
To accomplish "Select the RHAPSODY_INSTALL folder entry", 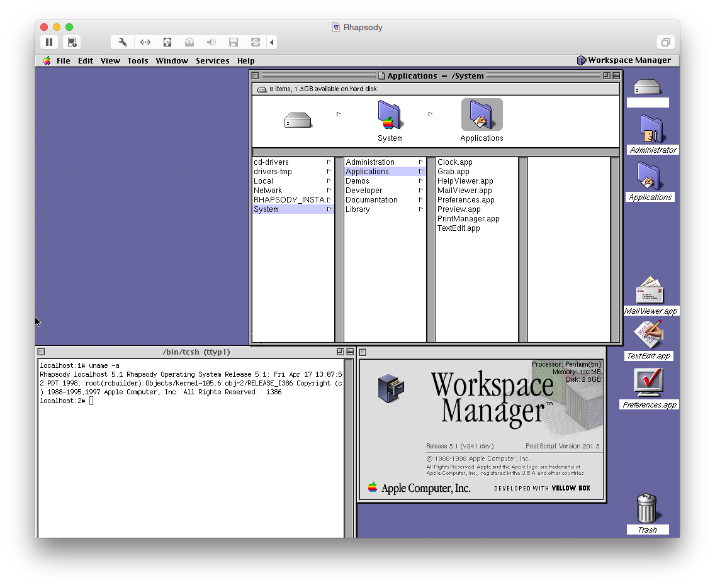I will (293, 200).
